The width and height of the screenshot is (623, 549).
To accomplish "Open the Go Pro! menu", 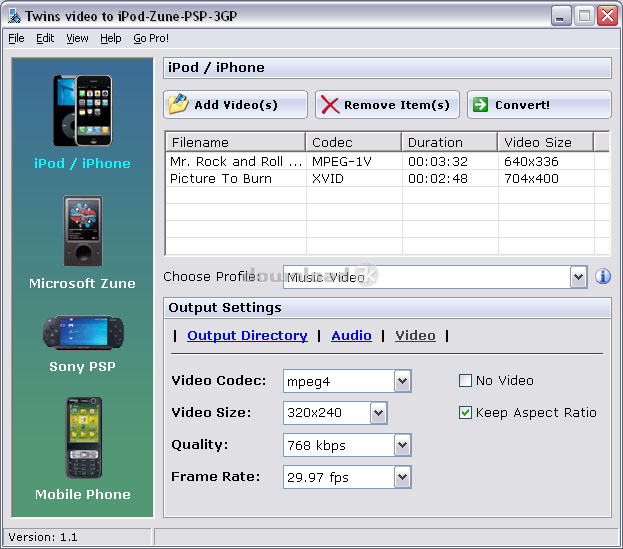I will pos(151,38).
